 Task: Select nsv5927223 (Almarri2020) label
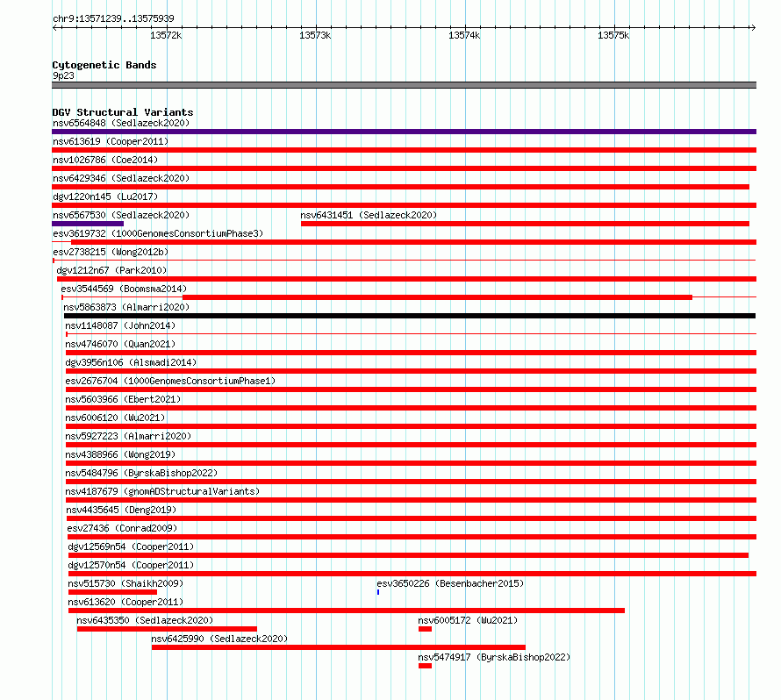pos(128,436)
